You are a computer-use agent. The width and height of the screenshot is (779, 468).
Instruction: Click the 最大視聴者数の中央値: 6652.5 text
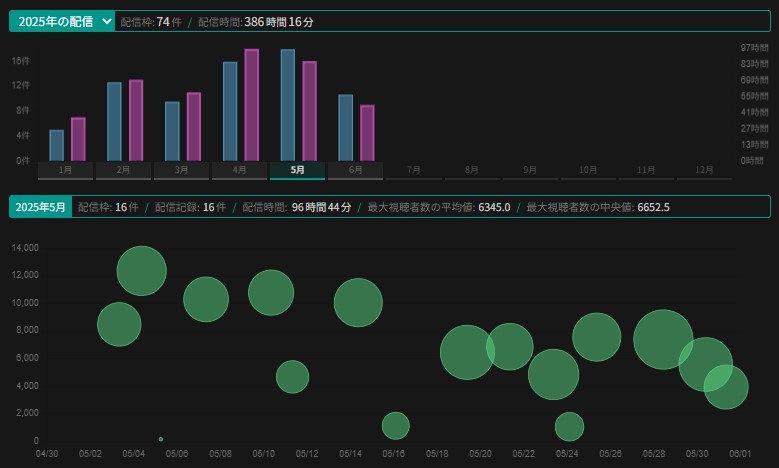click(598, 207)
